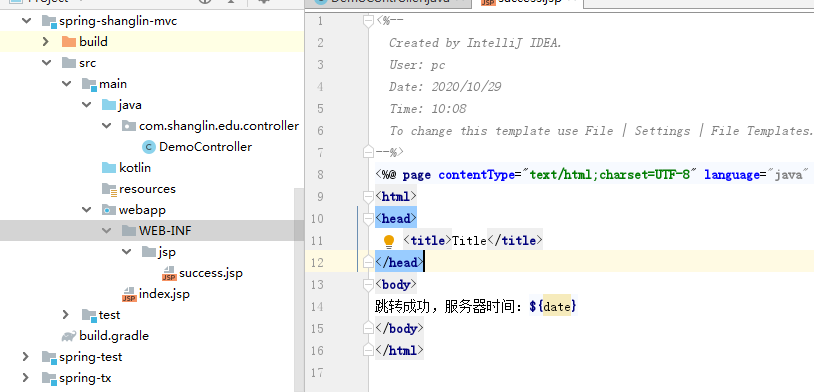Click the 'To change this template' comment line
The width and height of the screenshot is (814, 392).
click(600, 131)
